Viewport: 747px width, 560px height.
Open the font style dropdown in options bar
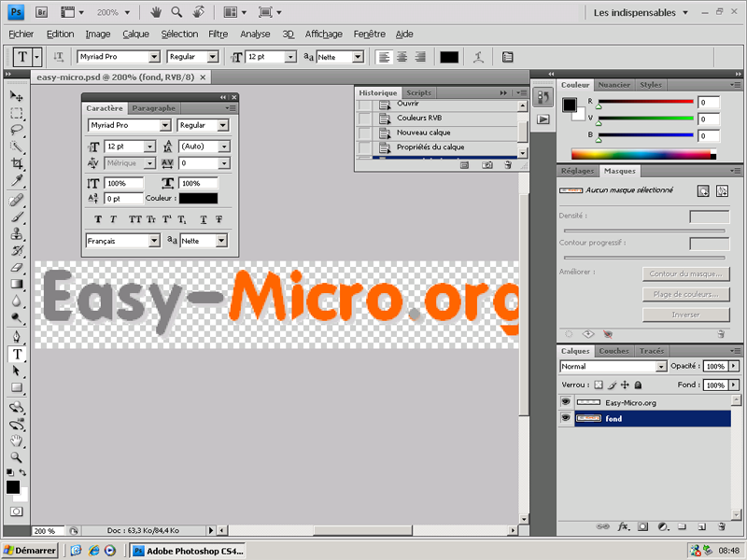213,57
